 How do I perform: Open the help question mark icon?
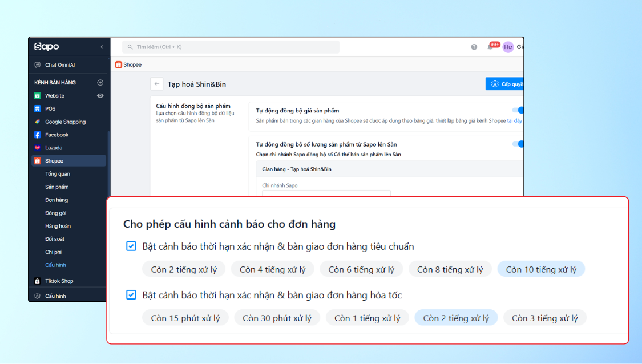[x=474, y=47]
